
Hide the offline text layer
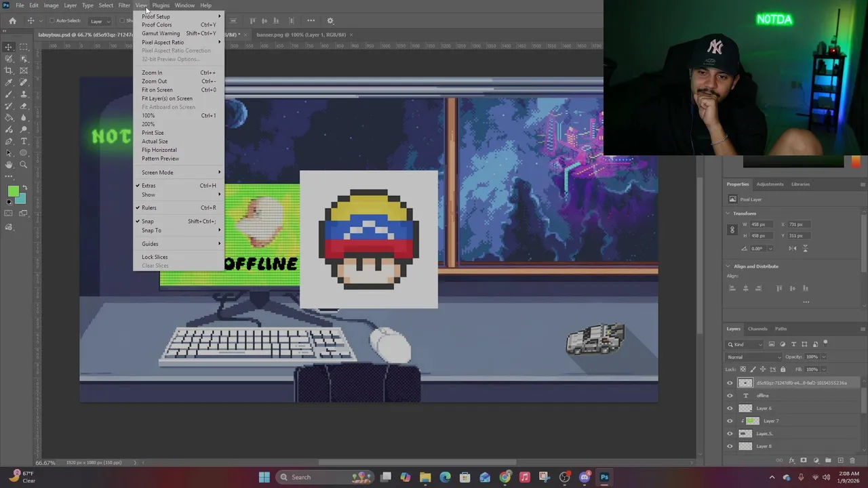(x=730, y=396)
